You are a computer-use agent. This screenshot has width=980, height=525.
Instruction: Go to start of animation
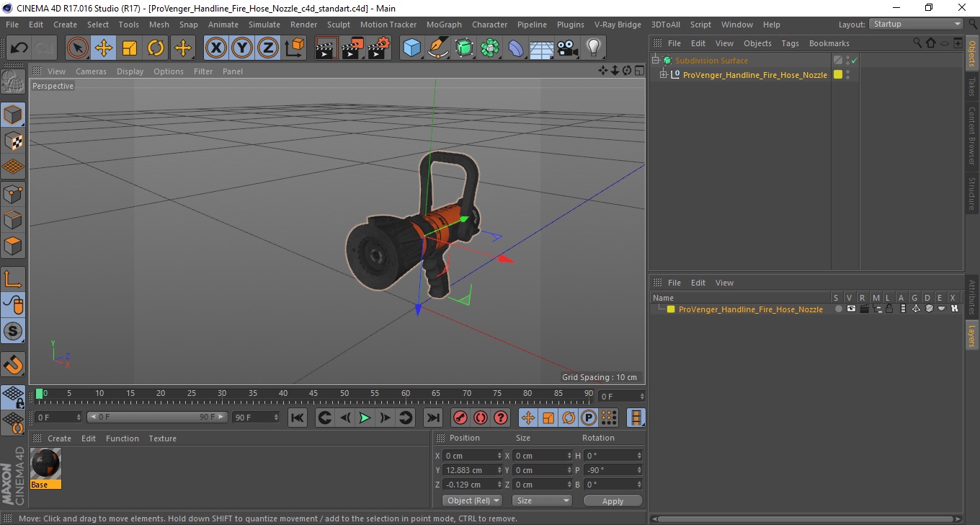(298, 418)
